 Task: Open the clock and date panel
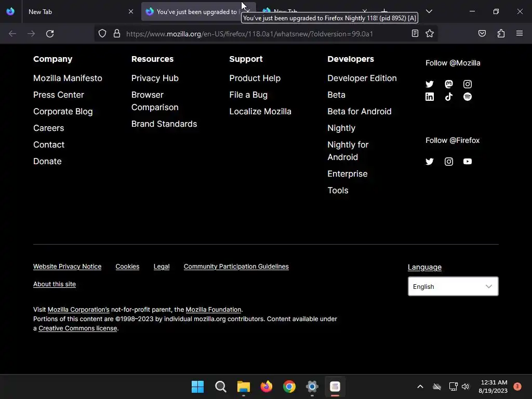[x=493, y=387]
